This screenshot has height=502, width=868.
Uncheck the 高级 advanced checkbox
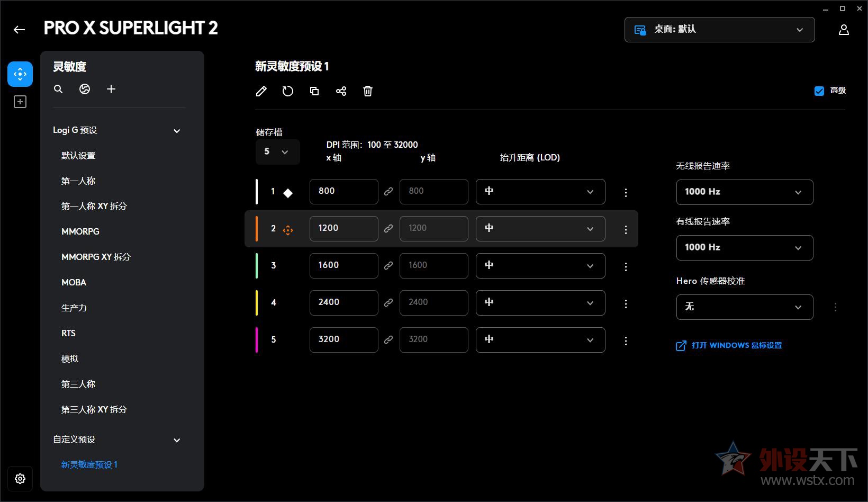click(x=819, y=91)
